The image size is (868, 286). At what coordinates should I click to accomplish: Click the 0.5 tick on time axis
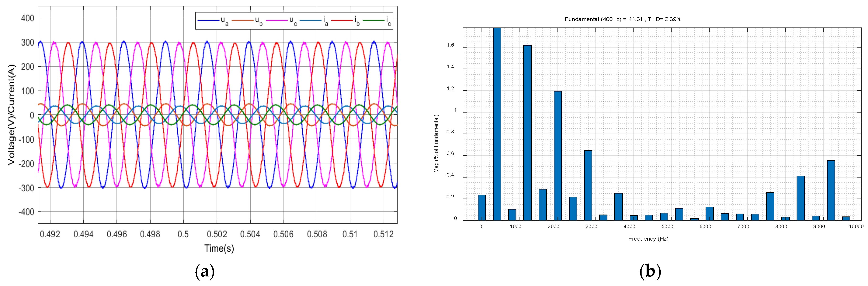coord(183,234)
